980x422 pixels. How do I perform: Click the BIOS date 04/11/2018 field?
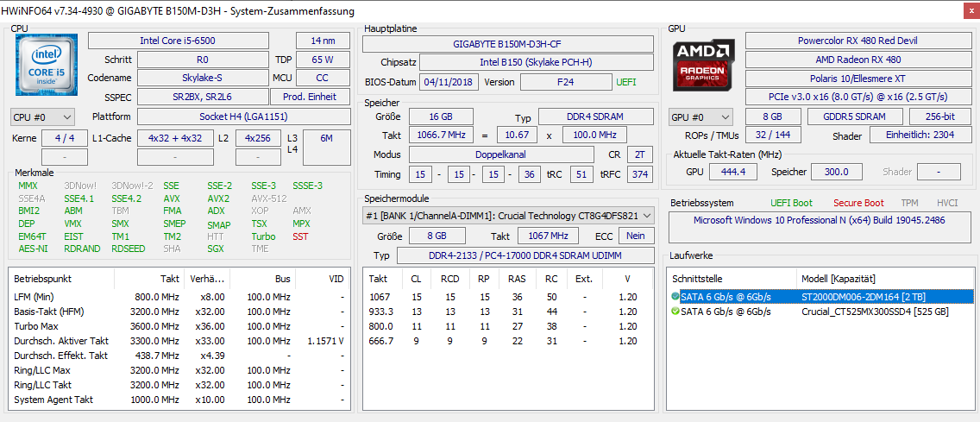coord(449,82)
